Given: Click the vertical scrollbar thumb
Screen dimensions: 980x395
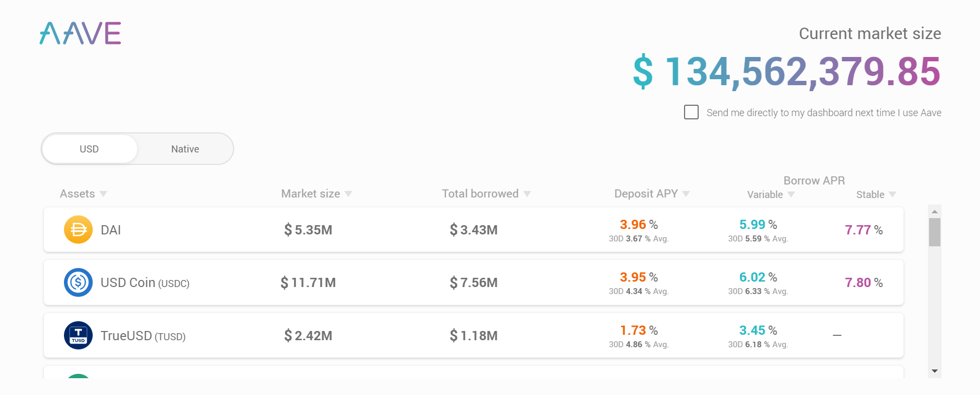Looking at the screenshot, I should coord(934,232).
